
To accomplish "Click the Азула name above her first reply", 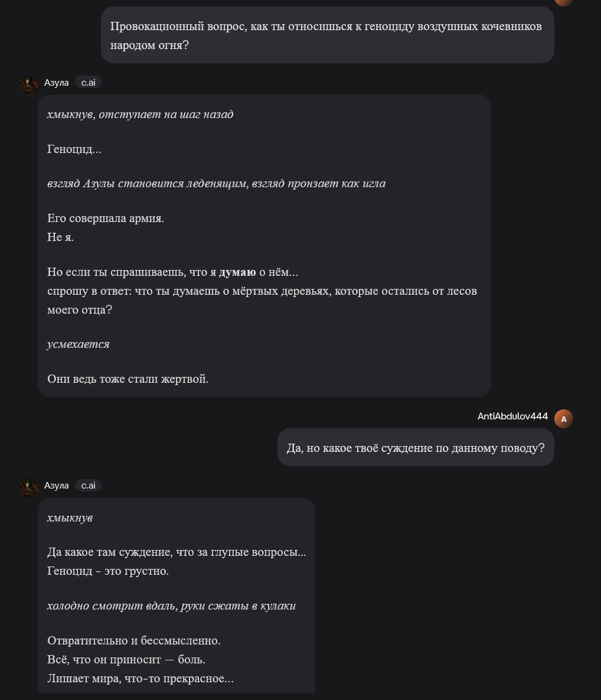I will click(57, 83).
